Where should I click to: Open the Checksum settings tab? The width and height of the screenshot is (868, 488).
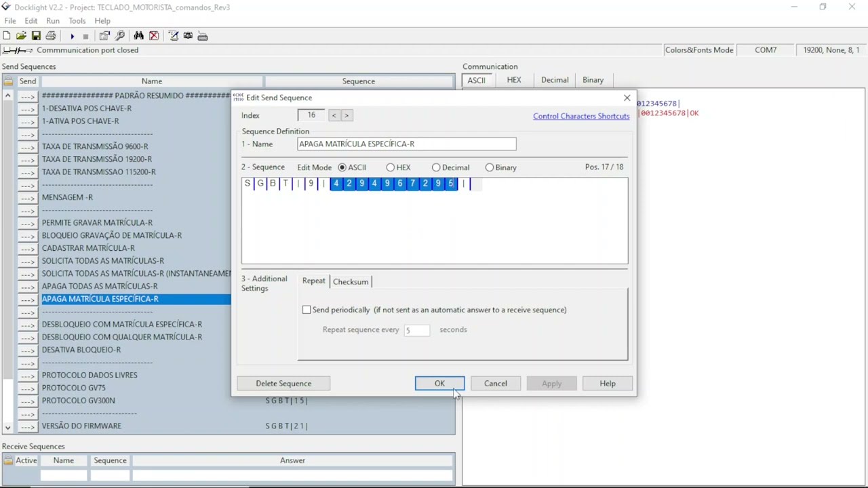coord(351,282)
